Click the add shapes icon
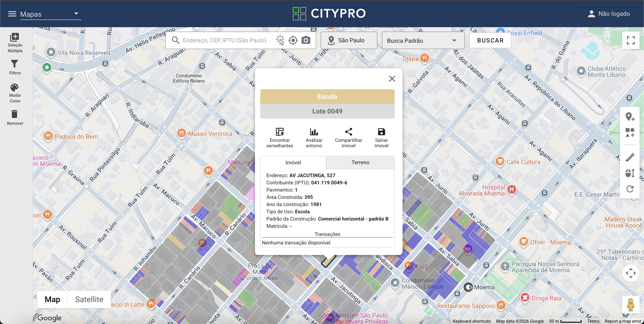Image resolution: width=644 pixels, height=324 pixels. tap(630, 132)
